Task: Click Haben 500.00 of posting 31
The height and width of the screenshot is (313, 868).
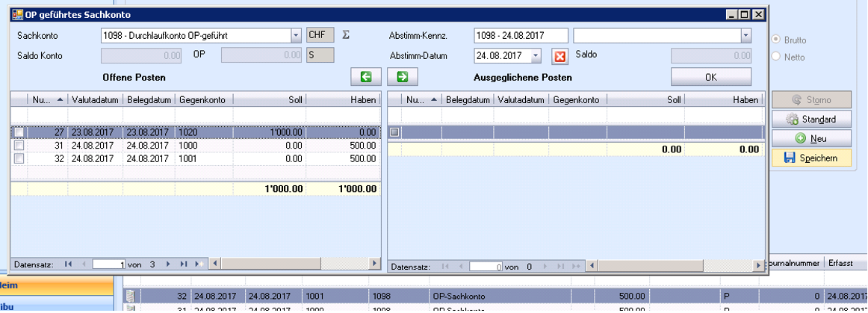Action: pyautogui.click(x=343, y=145)
